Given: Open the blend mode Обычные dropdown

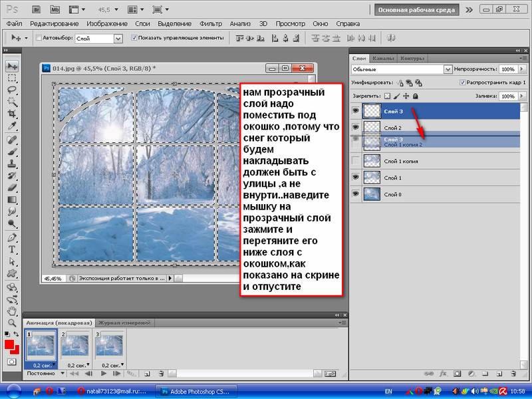Looking at the screenshot, I should [x=448, y=69].
